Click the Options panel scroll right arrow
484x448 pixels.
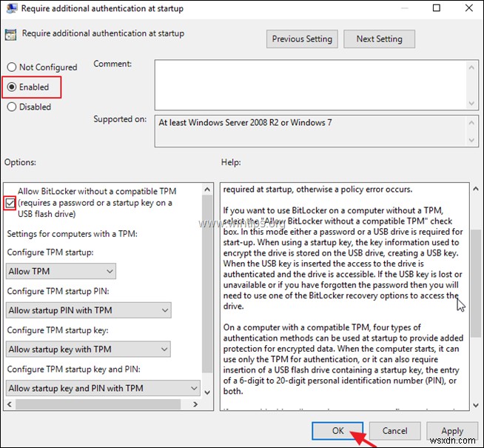(195, 404)
